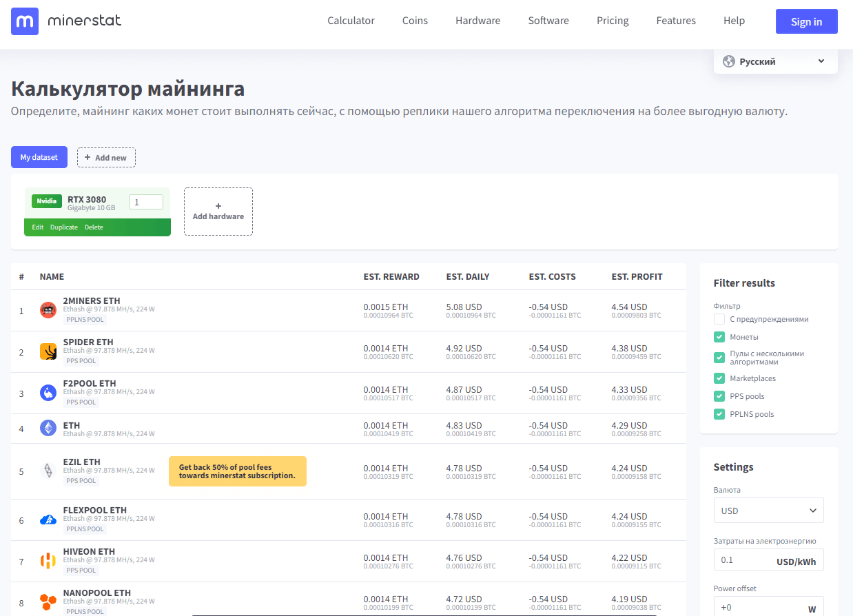This screenshot has height=616, width=853.
Task: Click the EST. DAILY column header
Action: 468,277
